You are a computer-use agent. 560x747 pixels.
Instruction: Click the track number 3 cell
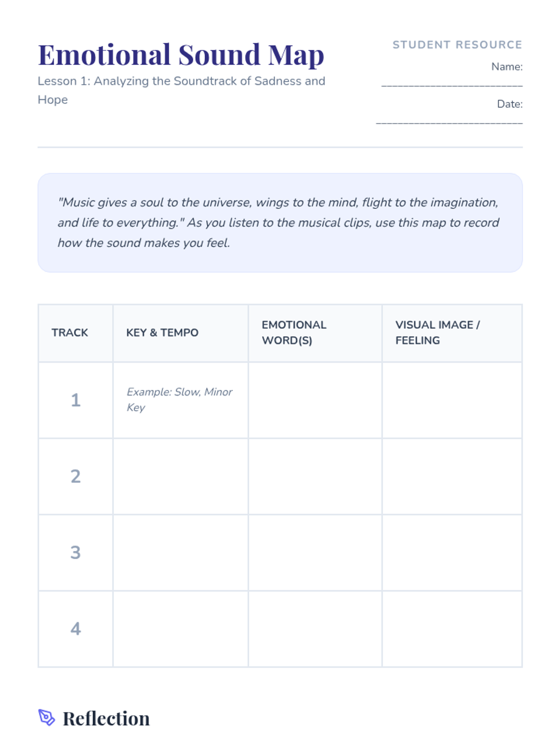pos(76,553)
